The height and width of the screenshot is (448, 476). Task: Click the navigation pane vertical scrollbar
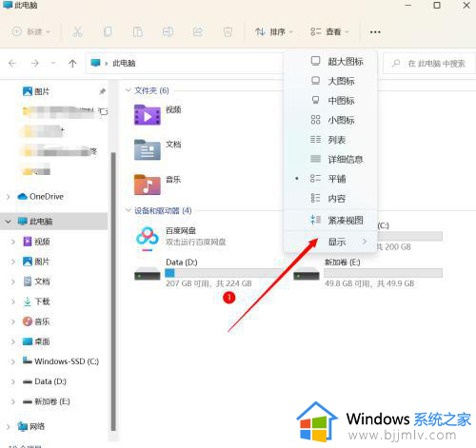113,292
